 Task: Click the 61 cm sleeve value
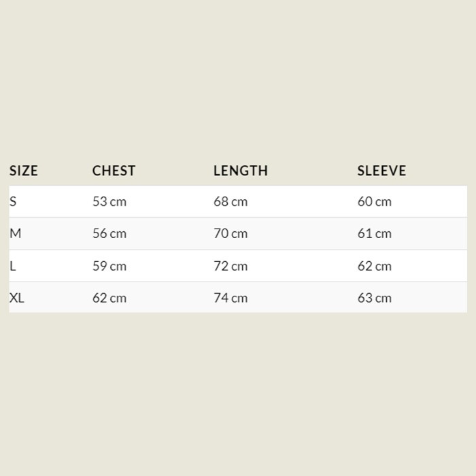375,233
